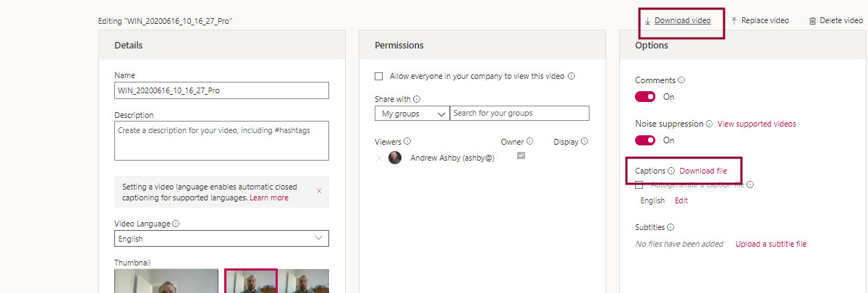Expand the My groups share dropdown
This screenshot has width=868, height=293.
pyautogui.click(x=412, y=114)
